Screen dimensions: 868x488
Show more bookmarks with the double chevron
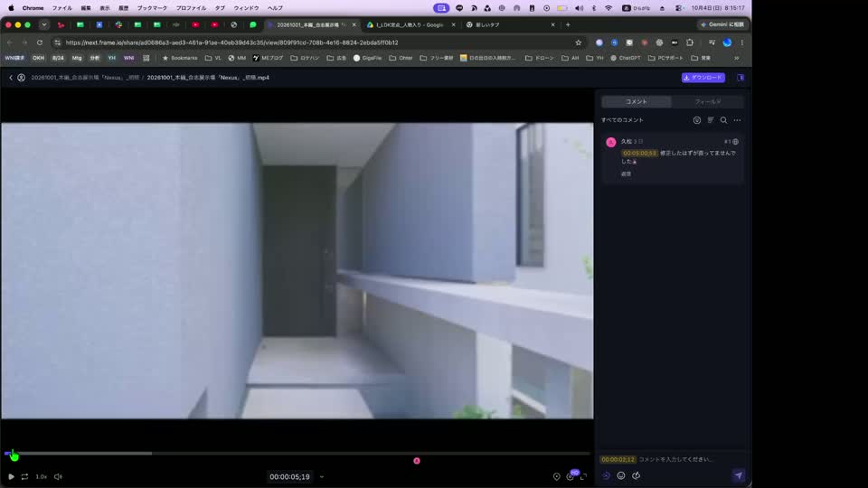click(x=737, y=58)
